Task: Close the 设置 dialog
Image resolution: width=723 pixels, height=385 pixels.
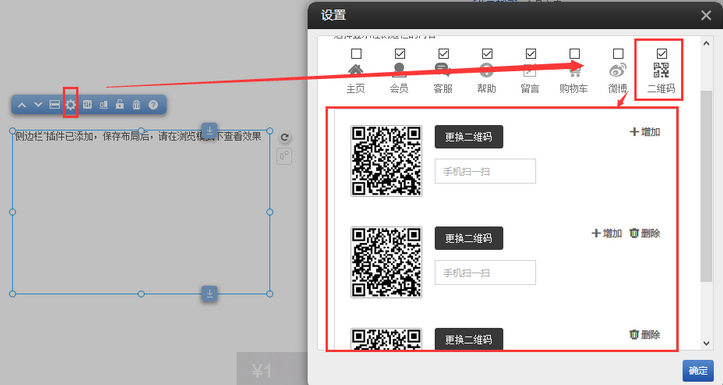Action: pos(706,15)
